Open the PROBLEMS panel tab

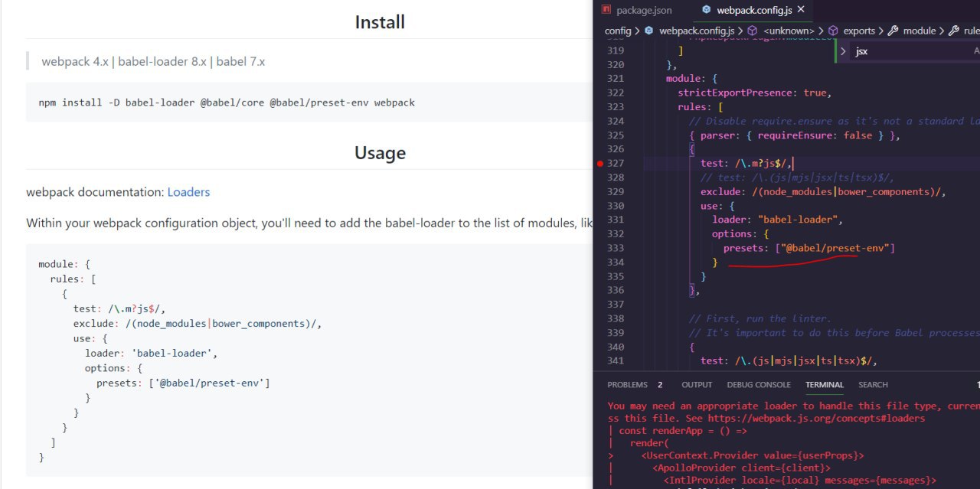(627, 385)
